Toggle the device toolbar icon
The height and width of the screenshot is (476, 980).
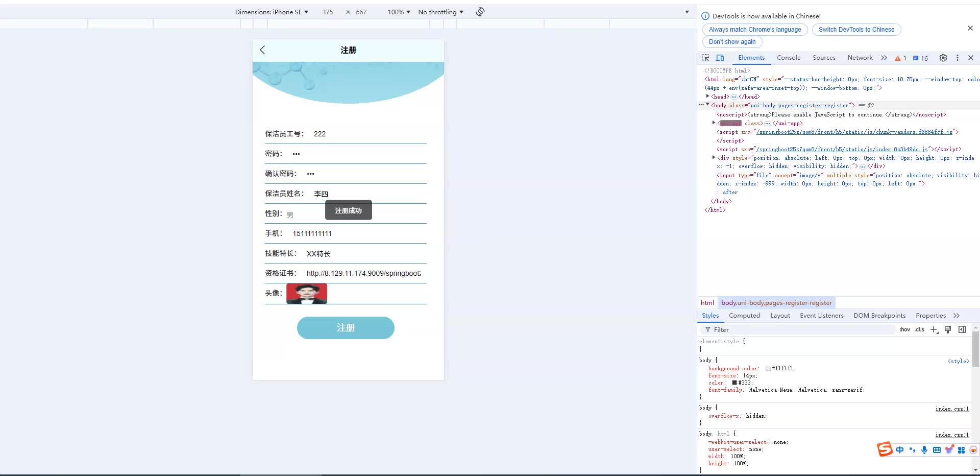[720, 58]
